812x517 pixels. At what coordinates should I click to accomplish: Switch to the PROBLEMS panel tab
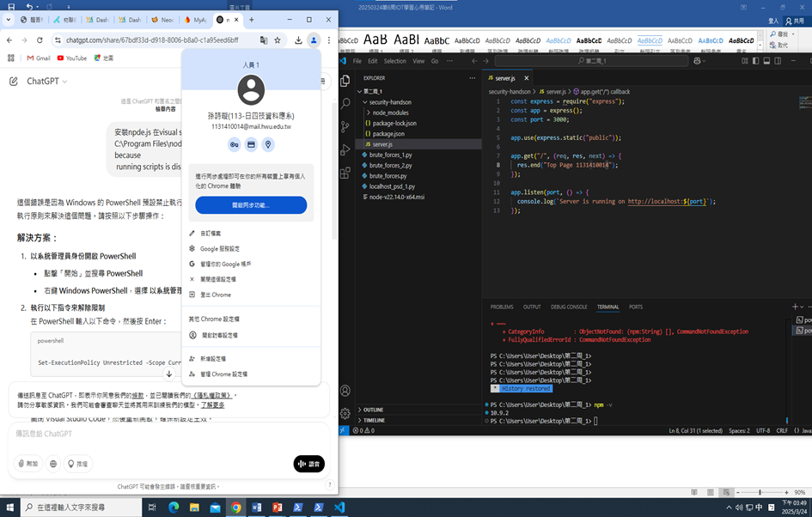point(502,307)
